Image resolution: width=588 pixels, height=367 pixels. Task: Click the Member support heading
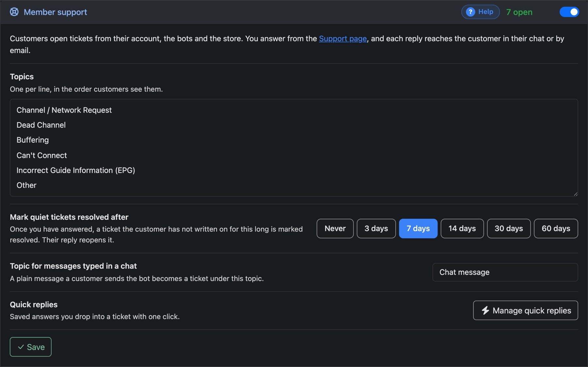[x=55, y=12]
